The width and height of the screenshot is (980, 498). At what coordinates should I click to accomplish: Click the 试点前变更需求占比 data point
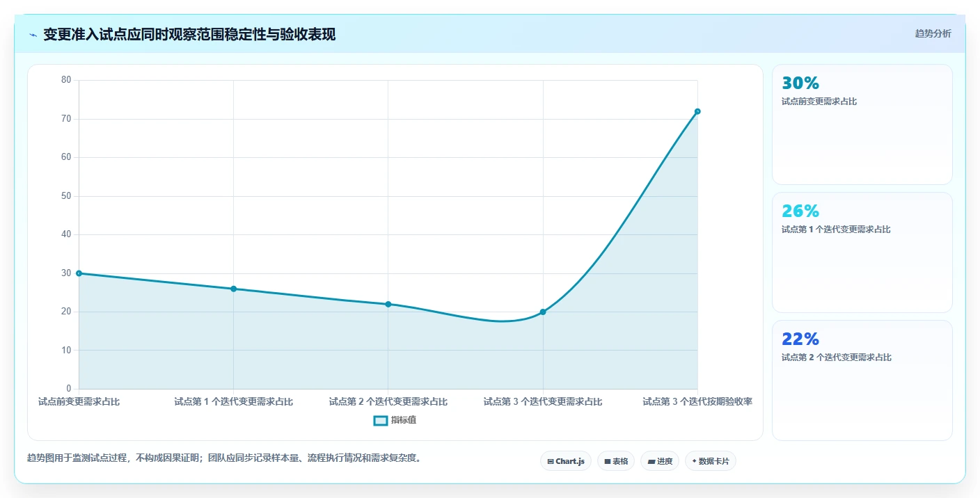[79, 273]
